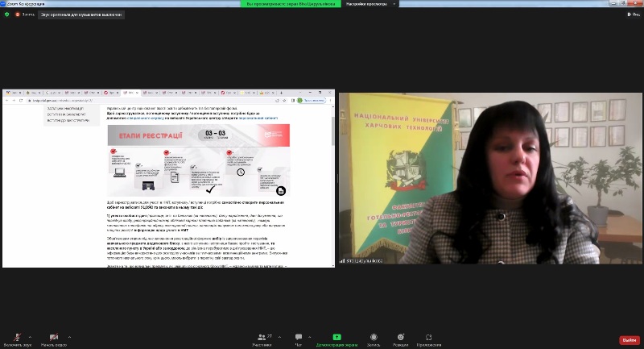This screenshot has height=349, width=644.
Task: Click the 03 – 03 date badge on banner
Action: click(x=215, y=135)
